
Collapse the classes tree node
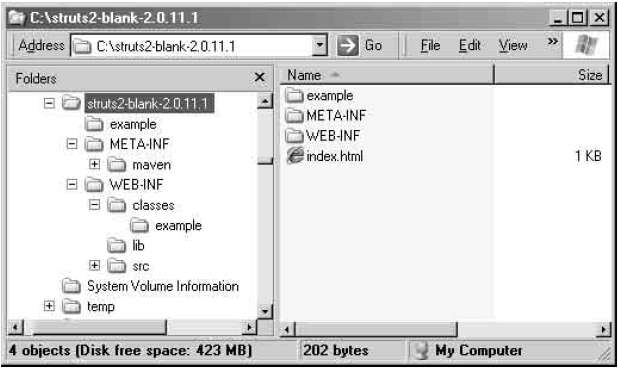click(95, 205)
